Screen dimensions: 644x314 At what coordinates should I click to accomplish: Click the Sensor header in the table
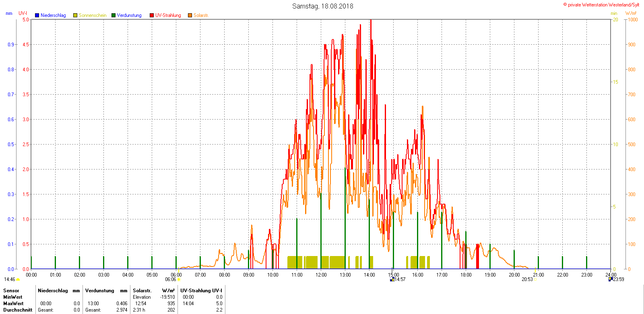(x=11, y=291)
